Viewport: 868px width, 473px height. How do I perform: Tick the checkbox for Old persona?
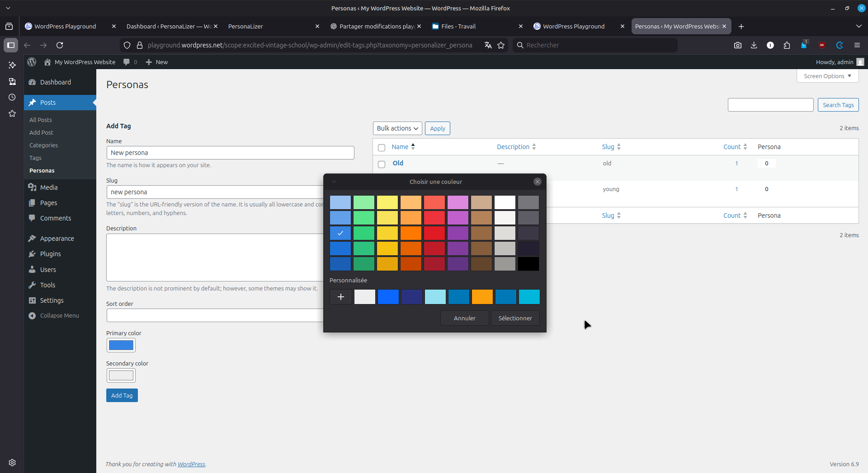[x=382, y=164]
